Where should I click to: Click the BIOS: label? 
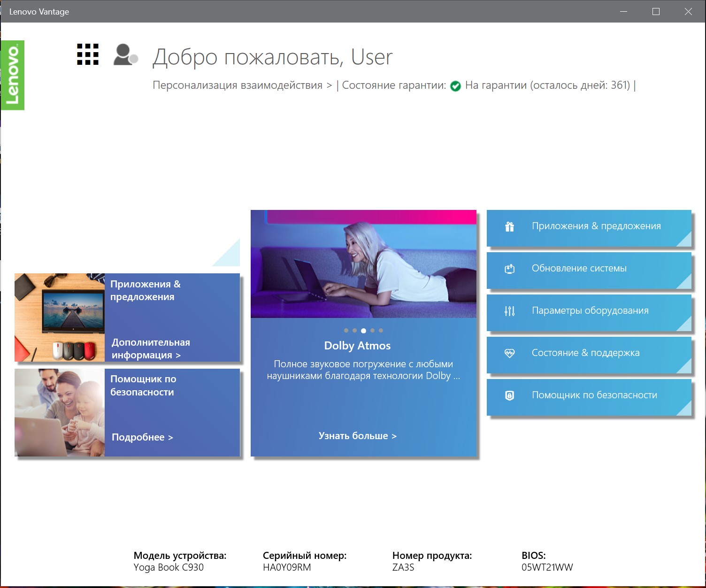click(x=534, y=556)
